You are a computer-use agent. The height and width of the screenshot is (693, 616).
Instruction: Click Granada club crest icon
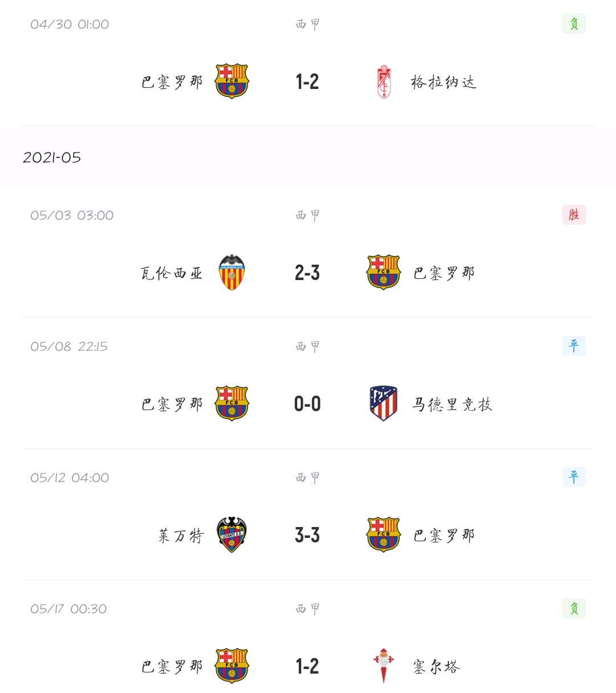pyautogui.click(x=384, y=82)
